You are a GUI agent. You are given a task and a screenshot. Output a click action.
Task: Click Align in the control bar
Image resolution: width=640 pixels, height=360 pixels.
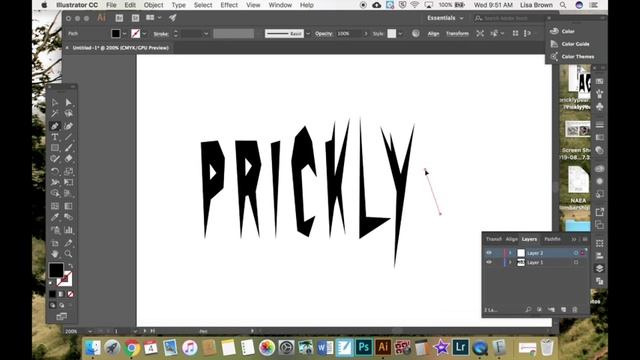433,33
